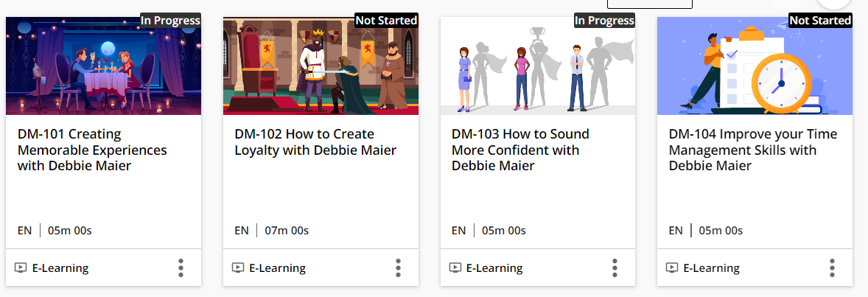Click the E-Learning play icon on DM-102
The width and height of the screenshot is (868, 297).
click(x=237, y=268)
